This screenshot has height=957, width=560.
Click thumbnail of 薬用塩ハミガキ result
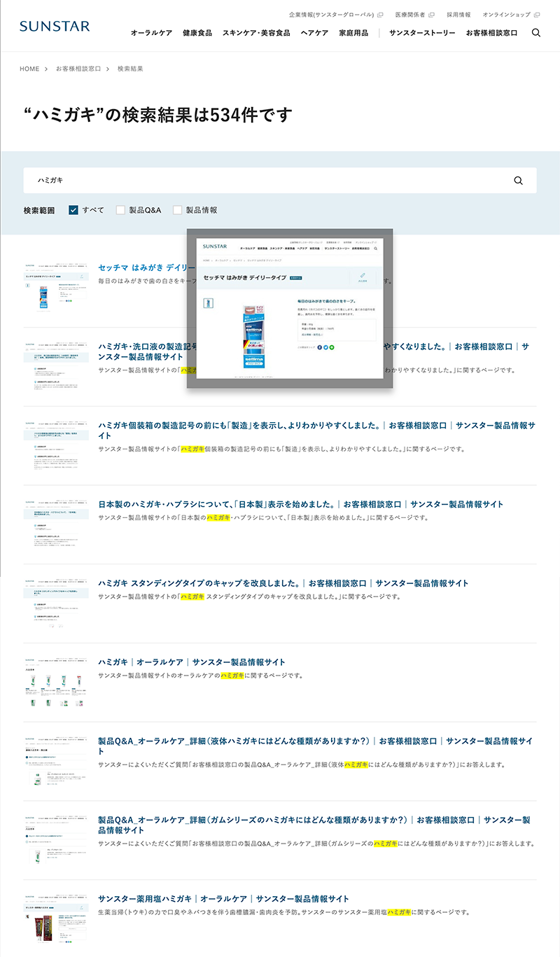56,919
